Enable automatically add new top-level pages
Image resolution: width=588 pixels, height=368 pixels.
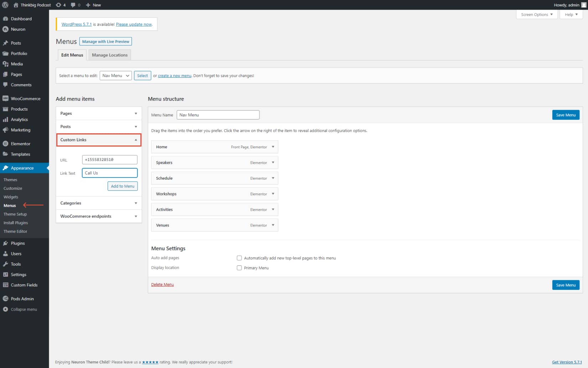pyautogui.click(x=239, y=258)
